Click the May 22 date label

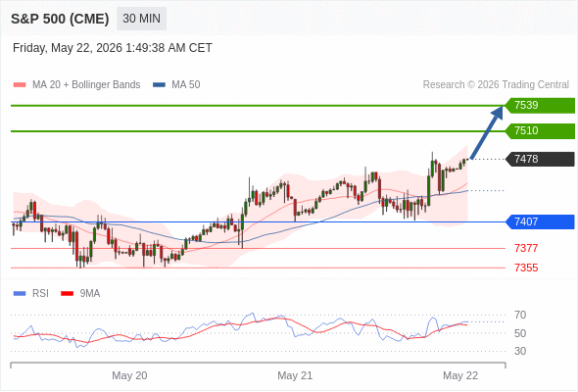click(x=460, y=375)
